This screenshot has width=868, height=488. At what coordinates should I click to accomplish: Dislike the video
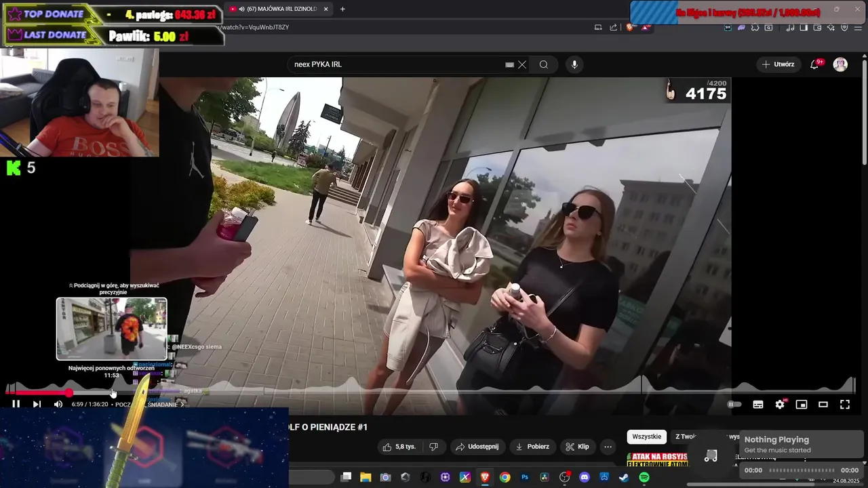(x=434, y=447)
